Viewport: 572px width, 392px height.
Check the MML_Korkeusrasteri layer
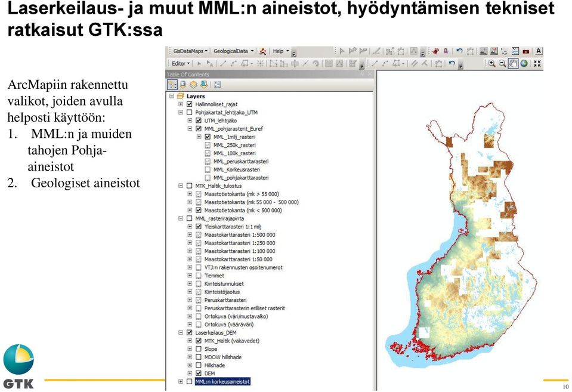[x=208, y=169]
